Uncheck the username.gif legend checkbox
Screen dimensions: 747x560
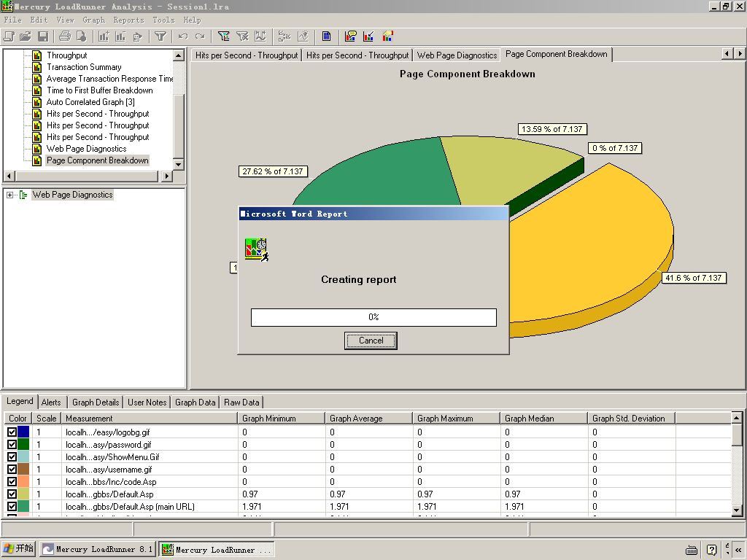tap(12, 469)
